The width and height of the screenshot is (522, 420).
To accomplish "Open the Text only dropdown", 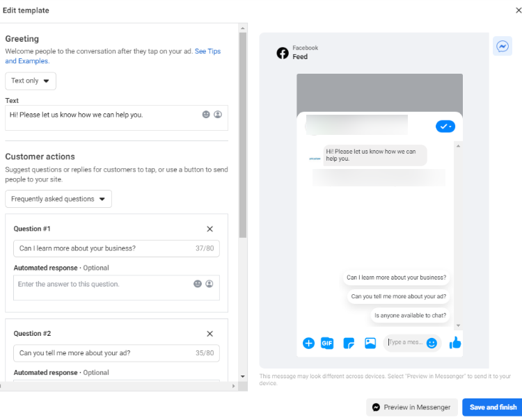I will 31,81.
